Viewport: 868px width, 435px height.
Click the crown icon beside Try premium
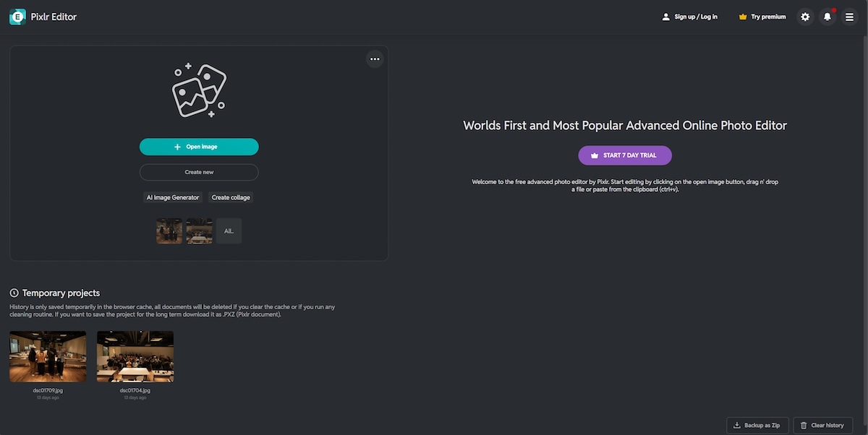point(743,17)
